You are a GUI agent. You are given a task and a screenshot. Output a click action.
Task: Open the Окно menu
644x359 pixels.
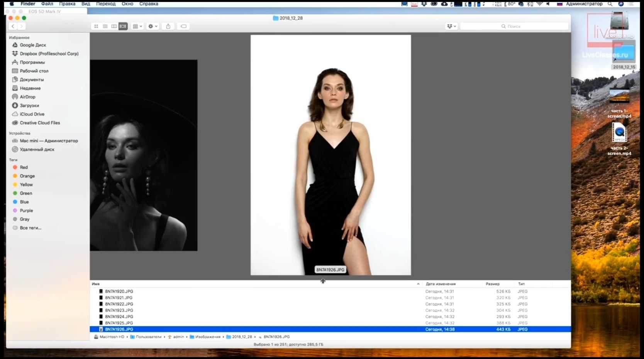tap(127, 4)
